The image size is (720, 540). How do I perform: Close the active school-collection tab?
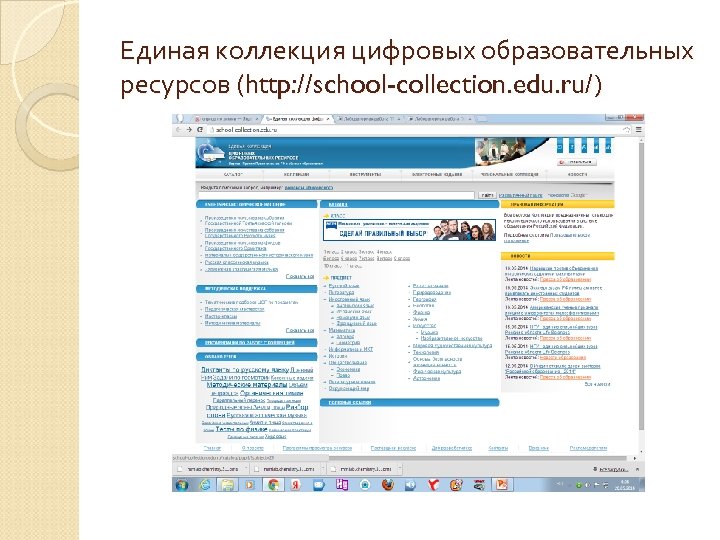(x=327, y=119)
